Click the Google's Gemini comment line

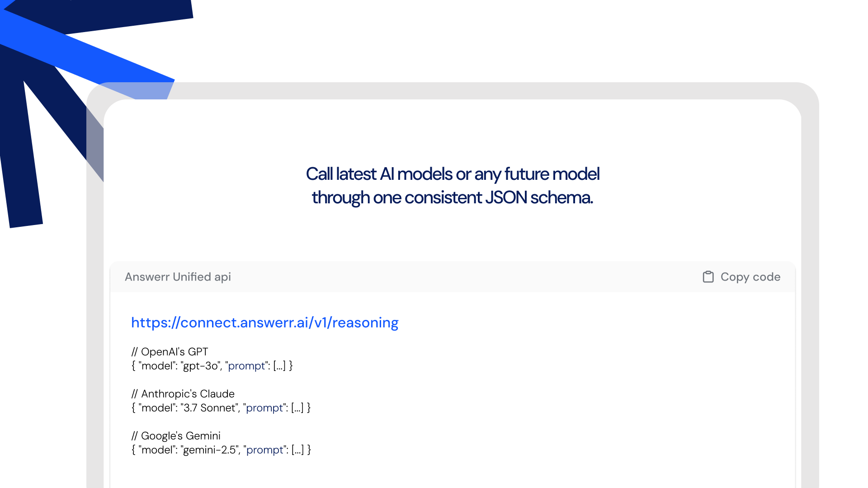tap(176, 436)
